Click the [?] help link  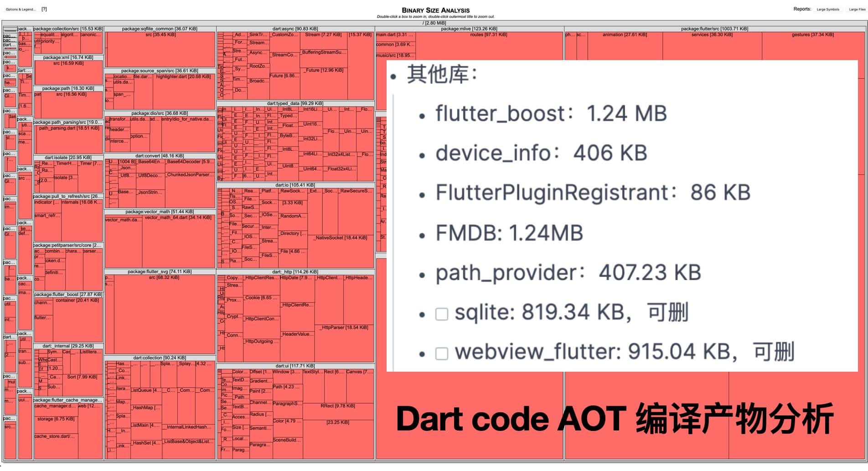[44, 9]
